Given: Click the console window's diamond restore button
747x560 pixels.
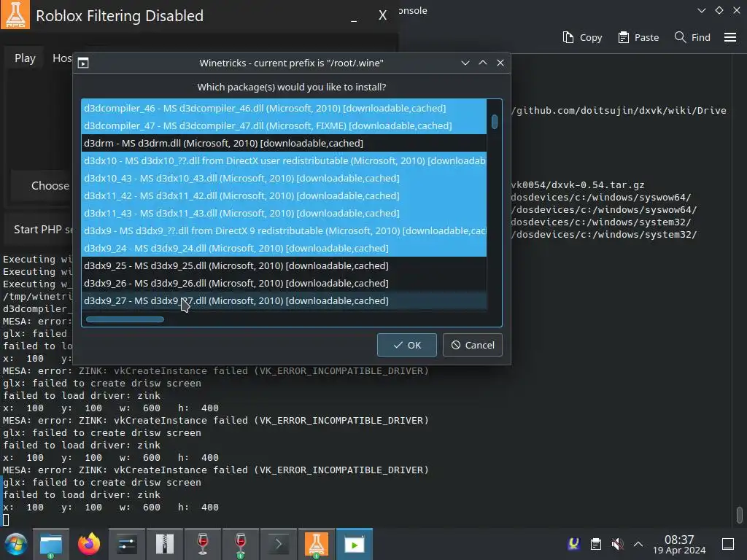Looking at the screenshot, I should click(x=719, y=10).
